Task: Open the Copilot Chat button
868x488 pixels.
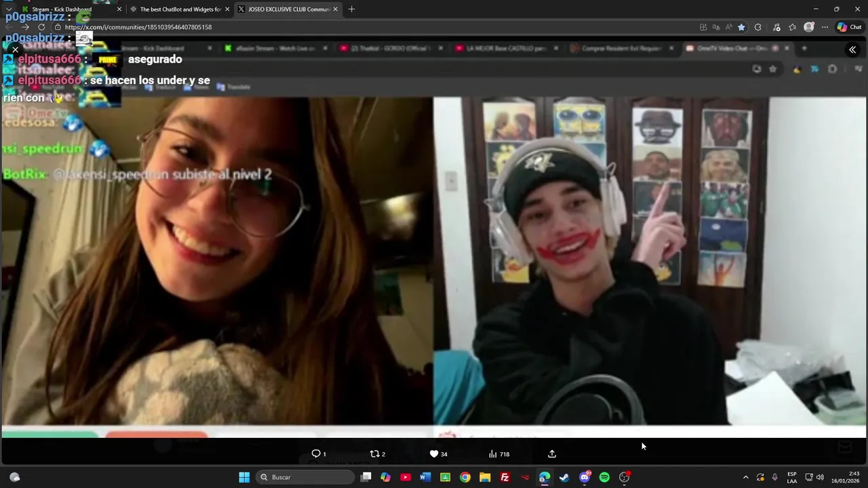Action: [x=849, y=27]
